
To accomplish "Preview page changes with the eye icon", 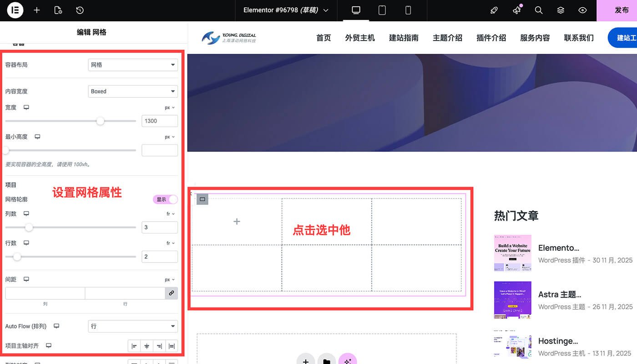I will tap(583, 10).
